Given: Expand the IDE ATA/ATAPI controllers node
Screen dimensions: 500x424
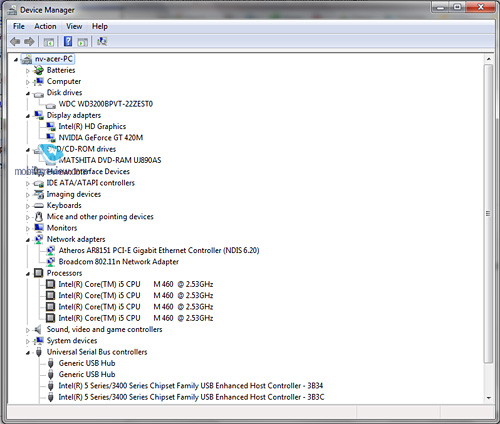Looking at the screenshot, I should 28,183.
